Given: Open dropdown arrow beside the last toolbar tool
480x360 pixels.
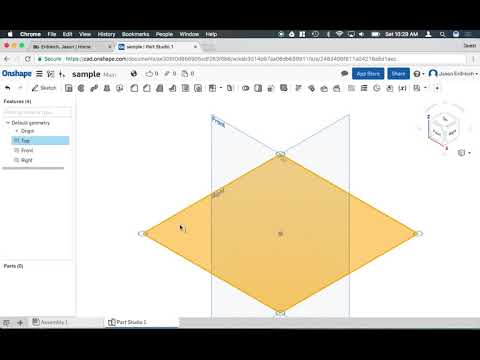Looking at the screenshot, I should pos(425,88).
